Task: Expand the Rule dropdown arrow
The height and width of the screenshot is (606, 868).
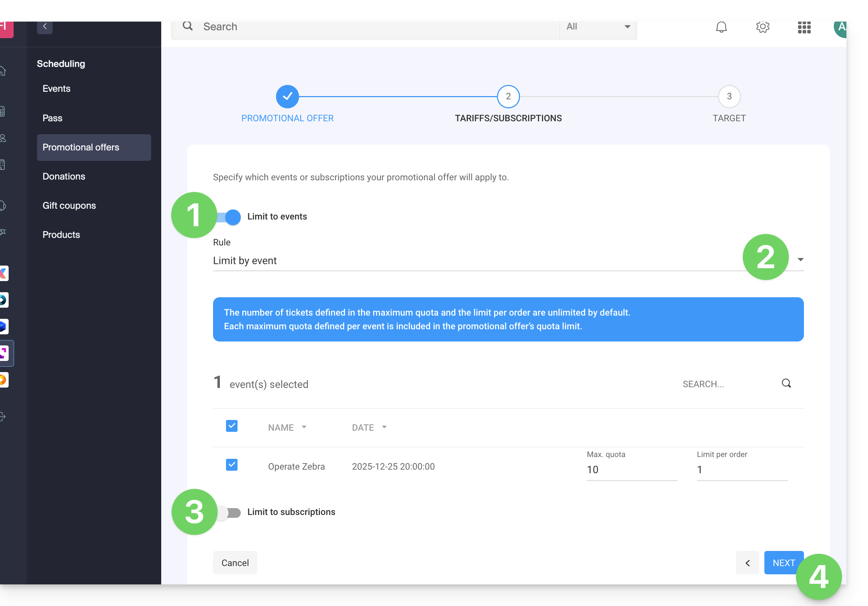Action: (800, 260)
